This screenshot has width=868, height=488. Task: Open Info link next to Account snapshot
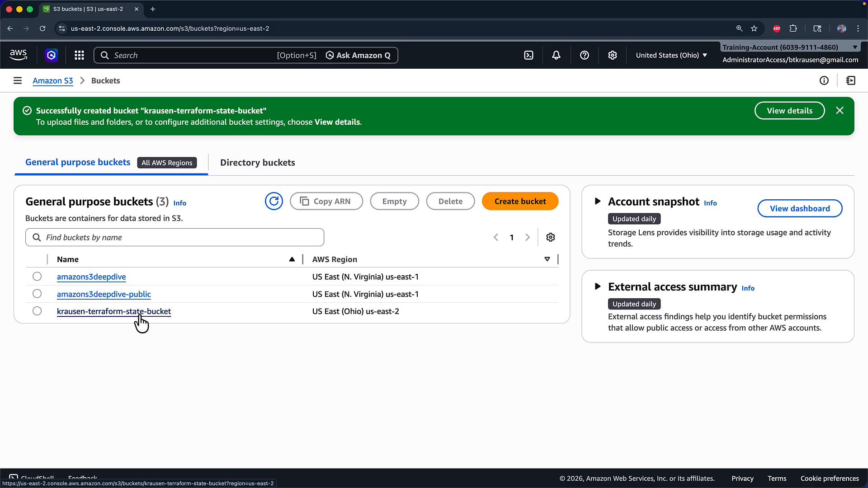click(x=710, y=203)
